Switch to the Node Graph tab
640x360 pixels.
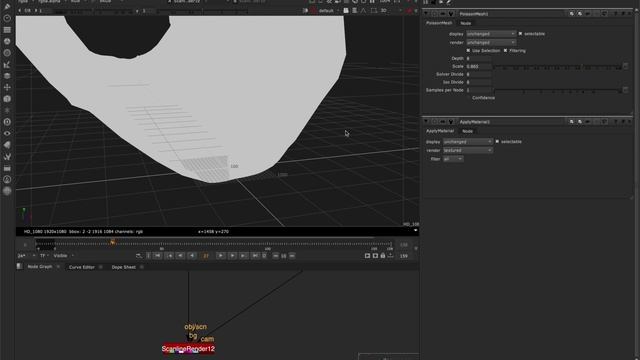coord(40,267)
